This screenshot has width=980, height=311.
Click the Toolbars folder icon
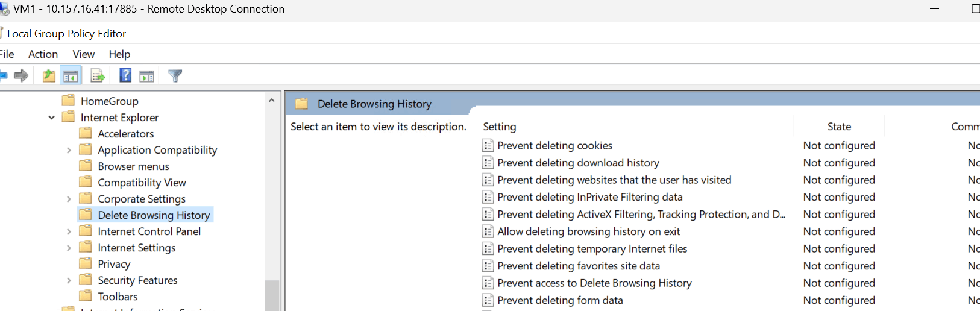[86, 295]
